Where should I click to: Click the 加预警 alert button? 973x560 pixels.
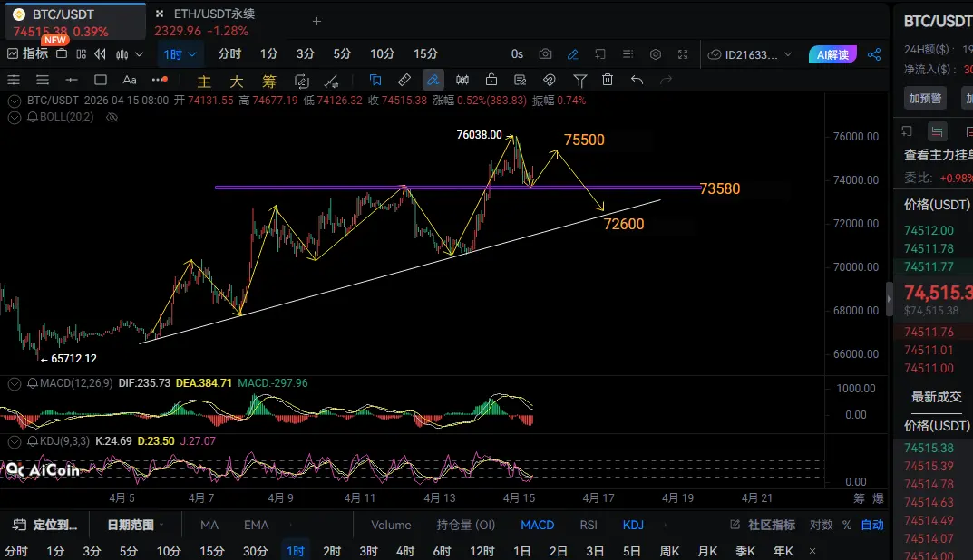coord(925,98)
